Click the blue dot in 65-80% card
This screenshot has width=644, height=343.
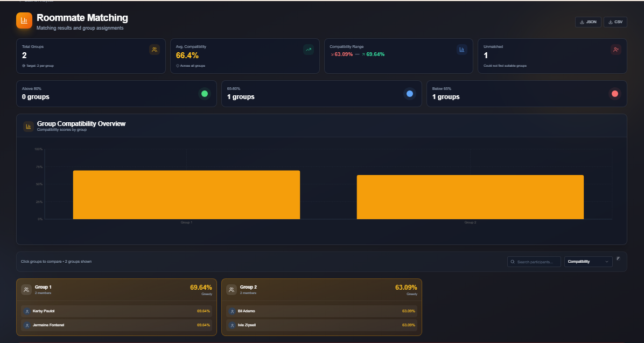[409, 94]
